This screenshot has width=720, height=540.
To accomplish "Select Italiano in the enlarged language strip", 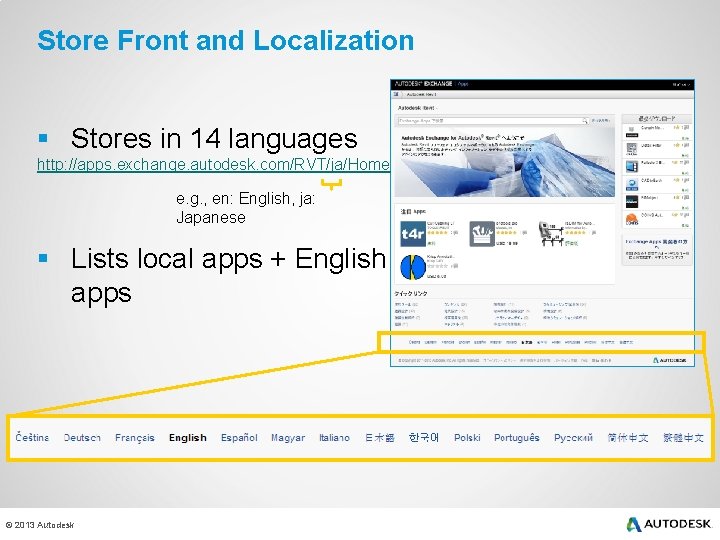I will click(334, 438).
